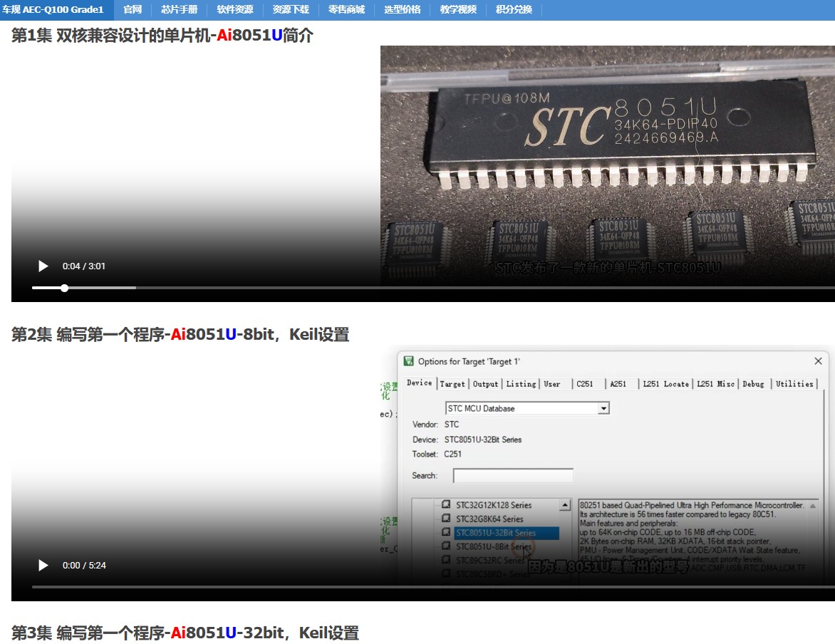
Task: Open the 资源下载 menu item
Action: click(x=291, y=9)
